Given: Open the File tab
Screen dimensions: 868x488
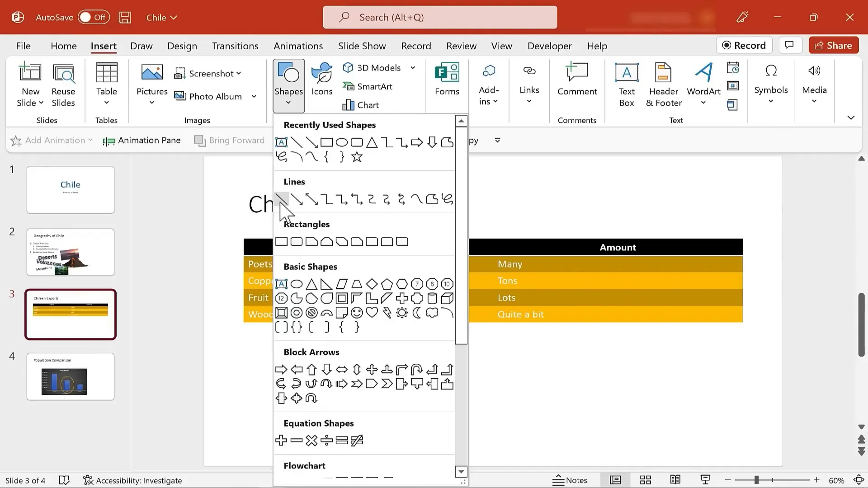Looking at the screenshot, I should (23, 46).
